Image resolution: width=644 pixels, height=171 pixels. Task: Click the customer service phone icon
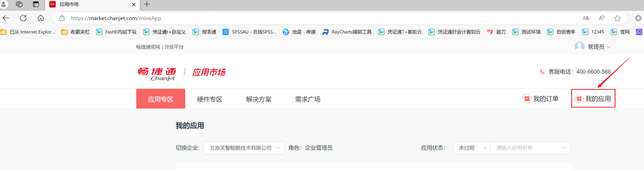542,72
